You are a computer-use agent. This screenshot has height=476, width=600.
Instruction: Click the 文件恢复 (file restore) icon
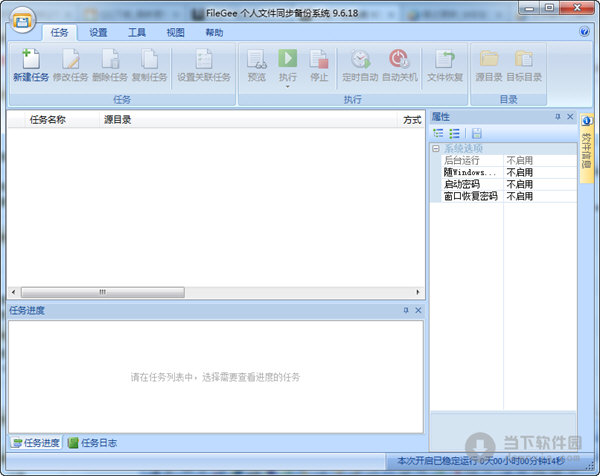pos(445,59)
